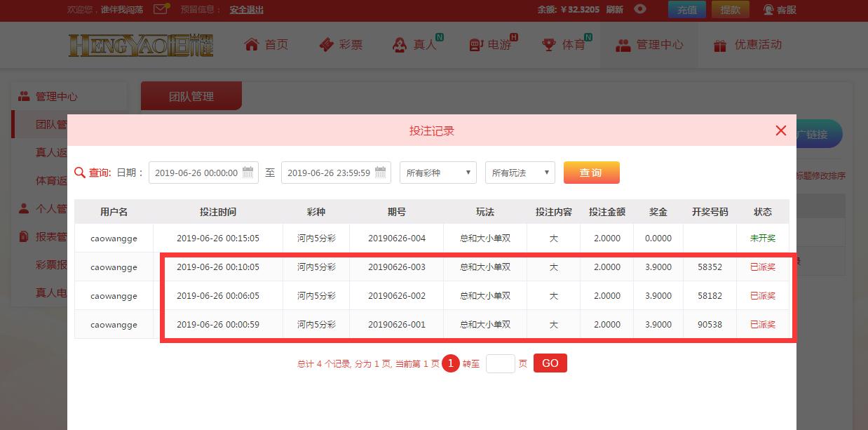Click the 投注时间 column header
This screenshot has height=430, width=868.
[218, 212]
